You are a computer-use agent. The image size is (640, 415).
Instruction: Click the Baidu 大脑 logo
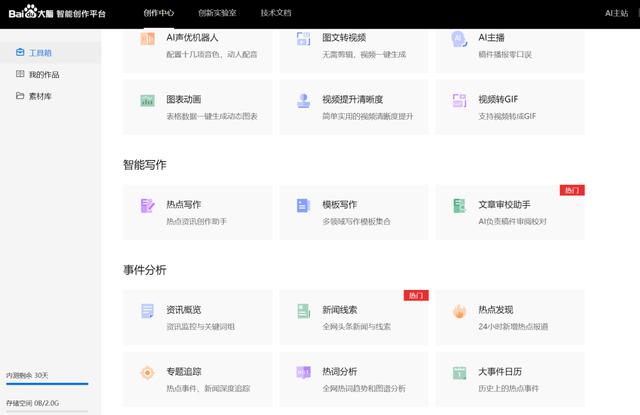31,13
